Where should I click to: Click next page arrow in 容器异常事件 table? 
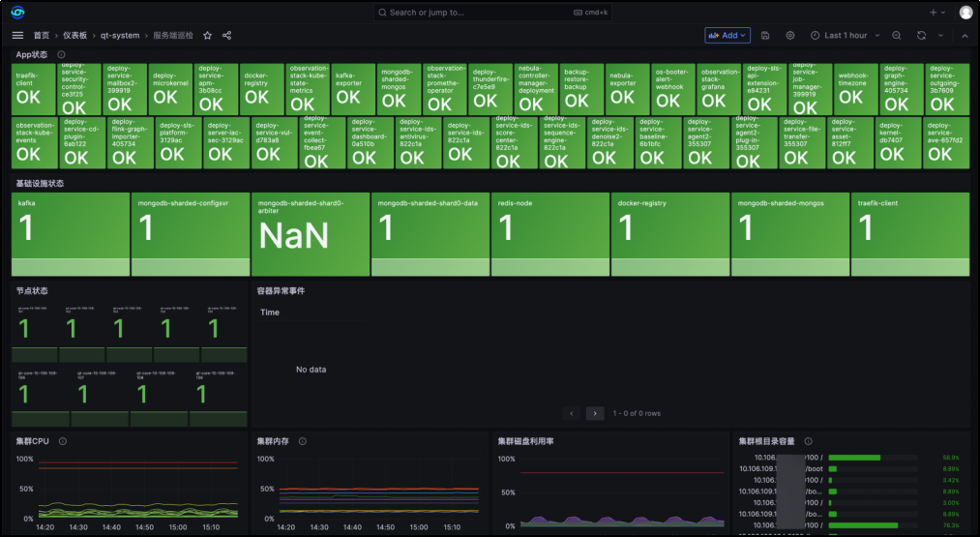tap(596, 413)
